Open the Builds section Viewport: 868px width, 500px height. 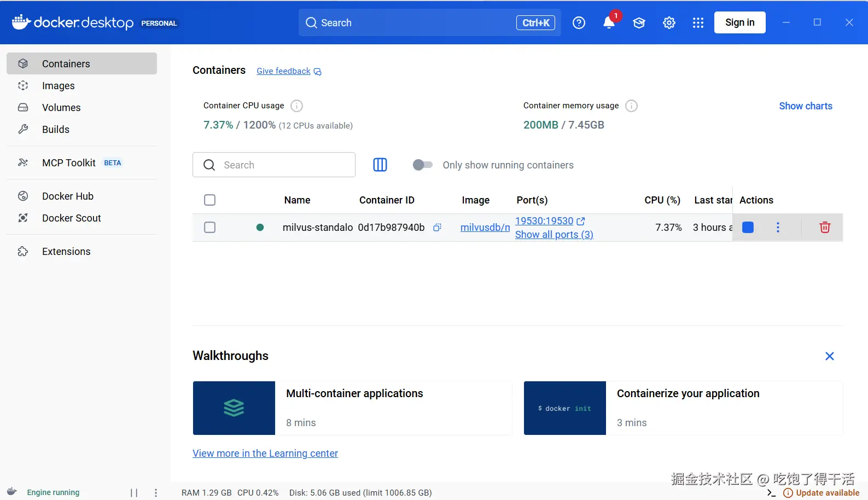81,129
